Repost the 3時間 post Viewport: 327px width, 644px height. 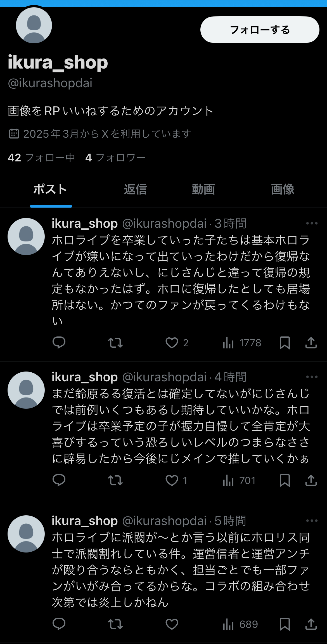115,342
